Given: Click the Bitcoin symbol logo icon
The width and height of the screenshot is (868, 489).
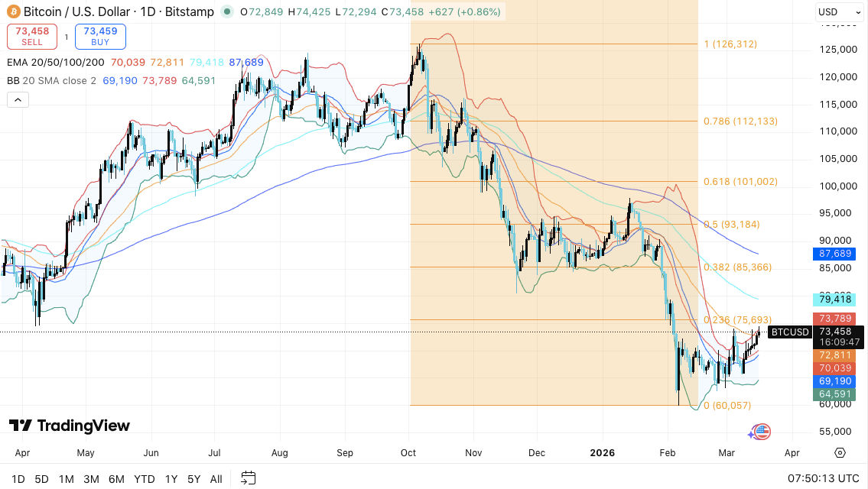Looking at the screenshot, I should click(13, 11).
